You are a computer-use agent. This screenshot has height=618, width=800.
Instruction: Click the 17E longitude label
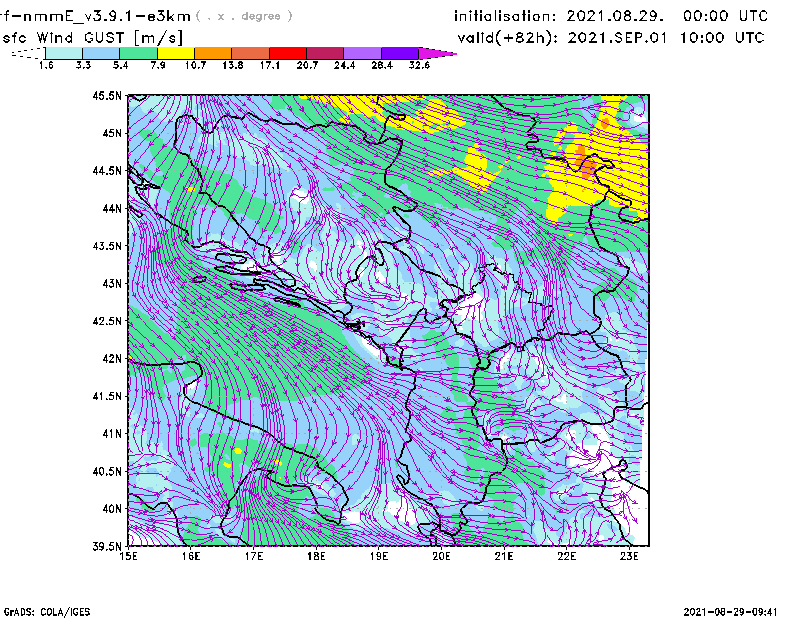point(254,556)
